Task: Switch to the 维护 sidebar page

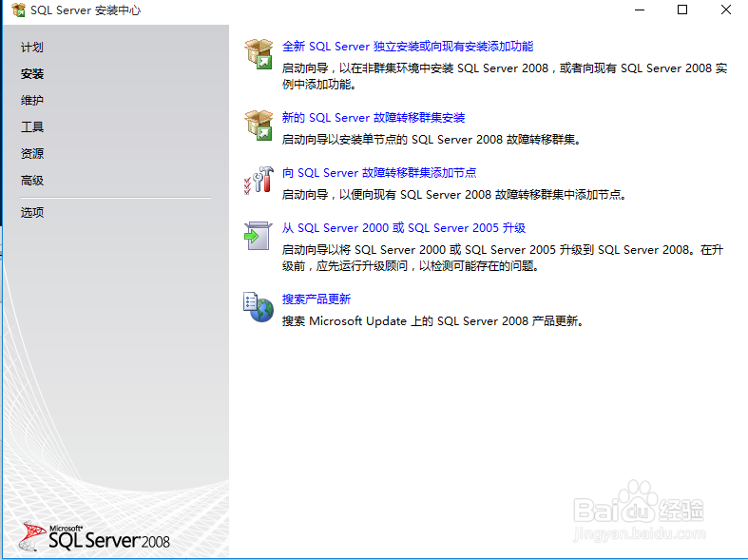Action: point(32,100)
